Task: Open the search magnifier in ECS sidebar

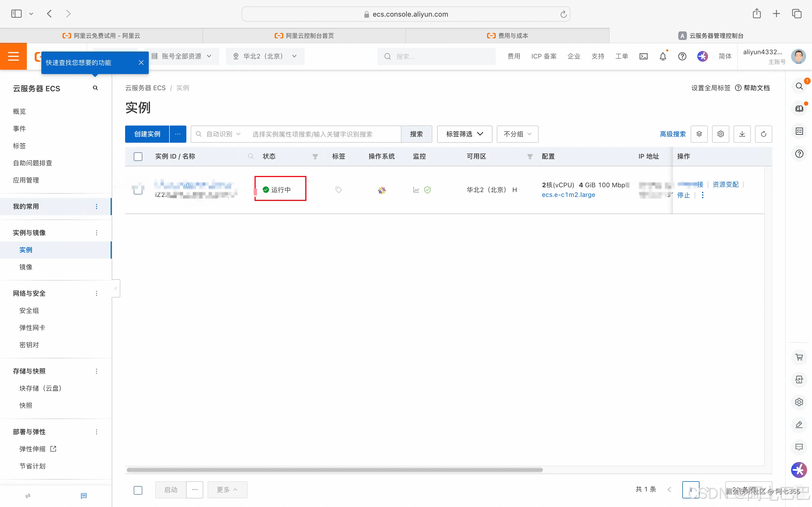Action: (x=95, y=87)
